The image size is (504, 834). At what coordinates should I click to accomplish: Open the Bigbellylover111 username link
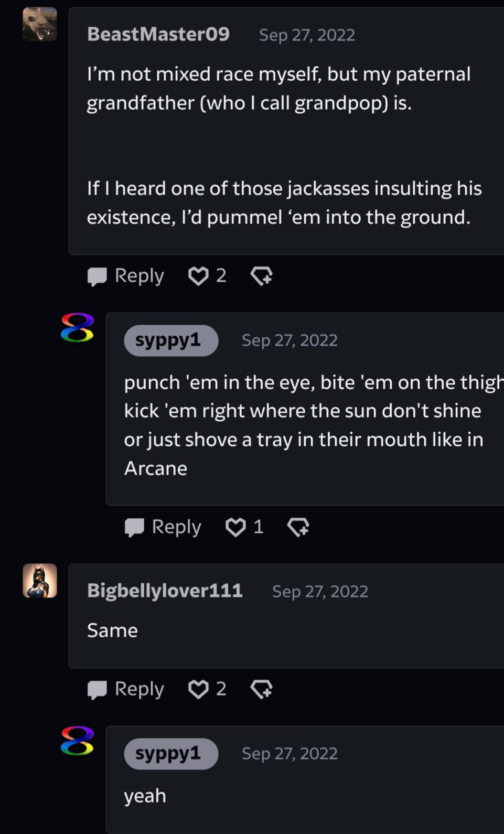pos(165,591)
